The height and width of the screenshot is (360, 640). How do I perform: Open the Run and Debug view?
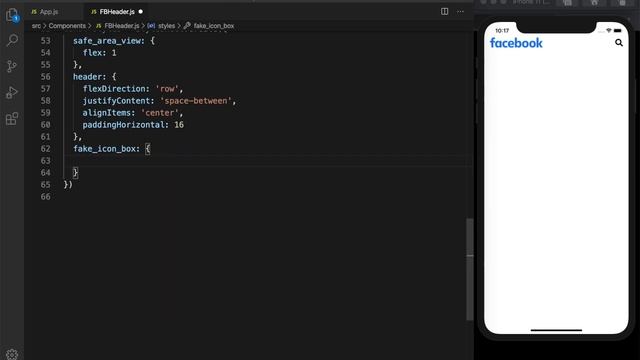(x=12, y=93)
